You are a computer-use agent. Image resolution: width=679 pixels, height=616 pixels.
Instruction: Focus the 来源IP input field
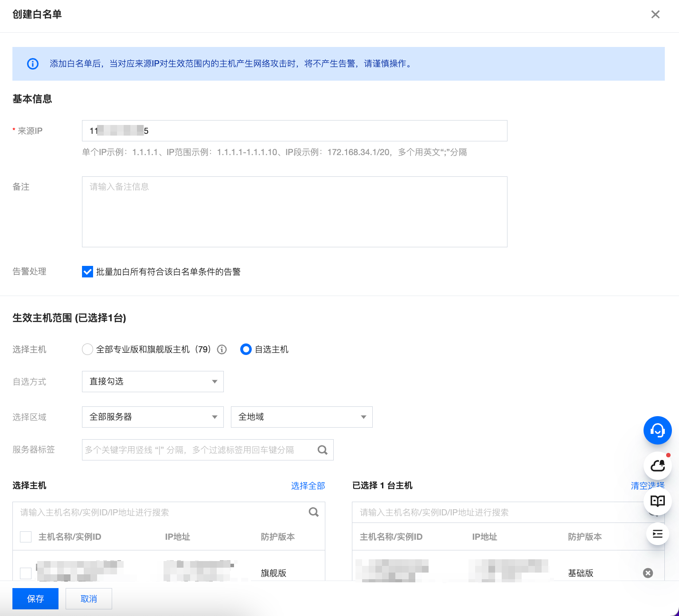coord(295,131)
